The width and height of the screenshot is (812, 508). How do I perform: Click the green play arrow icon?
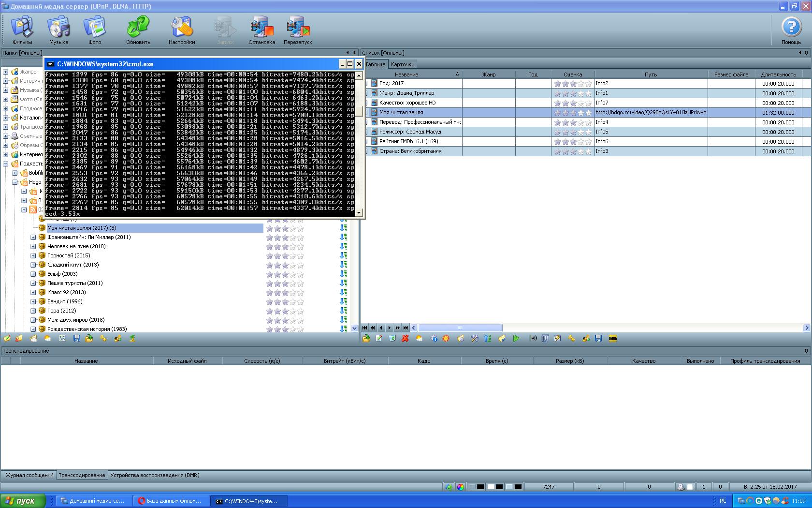tap(516, 339)
